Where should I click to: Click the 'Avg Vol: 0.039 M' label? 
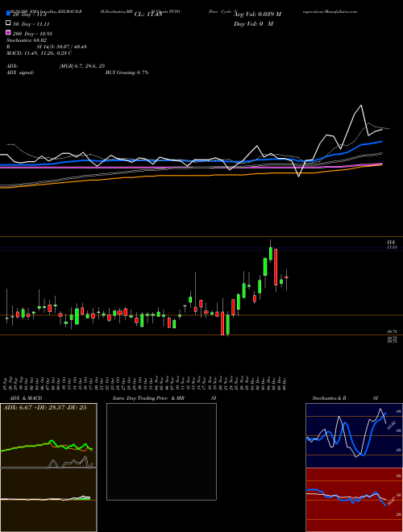257,15
